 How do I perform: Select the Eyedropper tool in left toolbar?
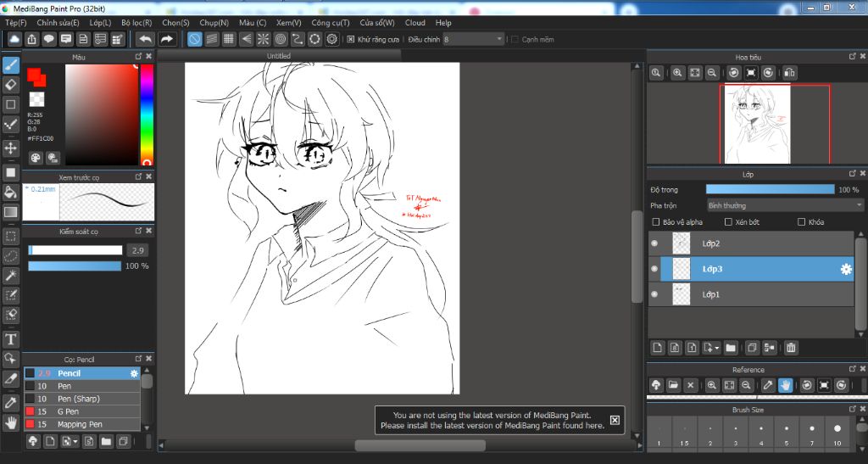point(10,403)
